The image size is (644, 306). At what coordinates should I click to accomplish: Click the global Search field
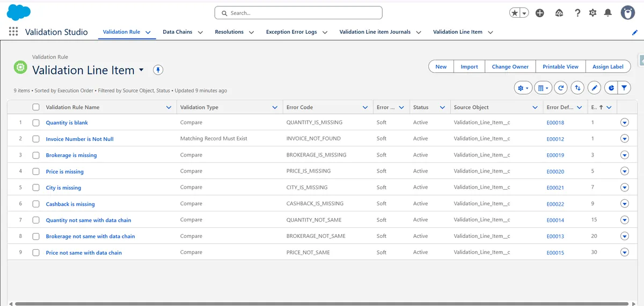tap(298, 13)
